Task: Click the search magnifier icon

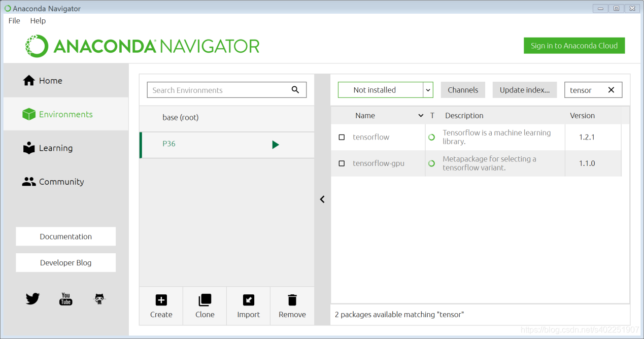Action: [x=295, y=90]
